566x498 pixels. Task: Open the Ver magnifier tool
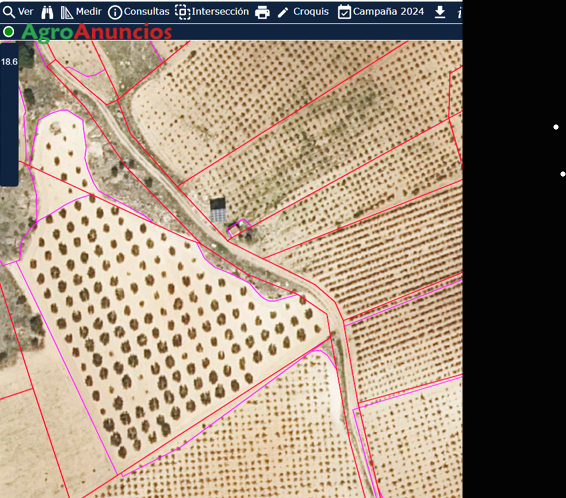pos(18,12)
